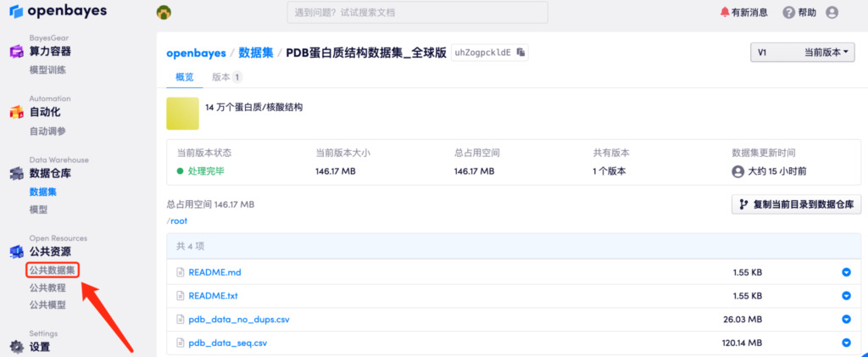Click the 14 万个蛋白质/核酸结构 description

tap(253, 108)
